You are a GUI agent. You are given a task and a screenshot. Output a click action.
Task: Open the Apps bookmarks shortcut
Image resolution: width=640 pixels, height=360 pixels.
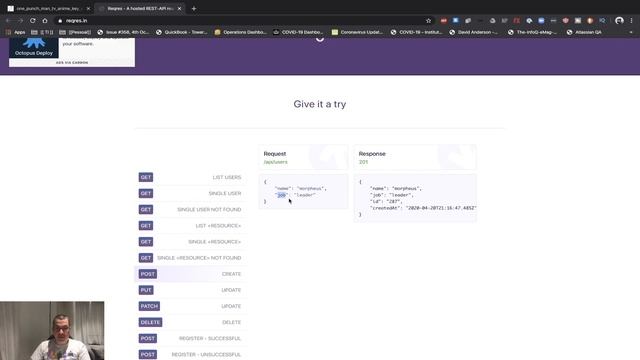pos(16,32)
